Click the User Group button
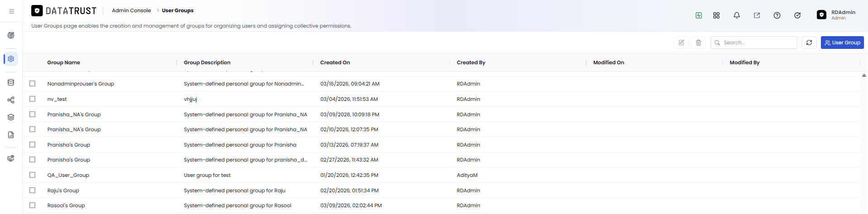Screen dimensions: 868x214 842,43
